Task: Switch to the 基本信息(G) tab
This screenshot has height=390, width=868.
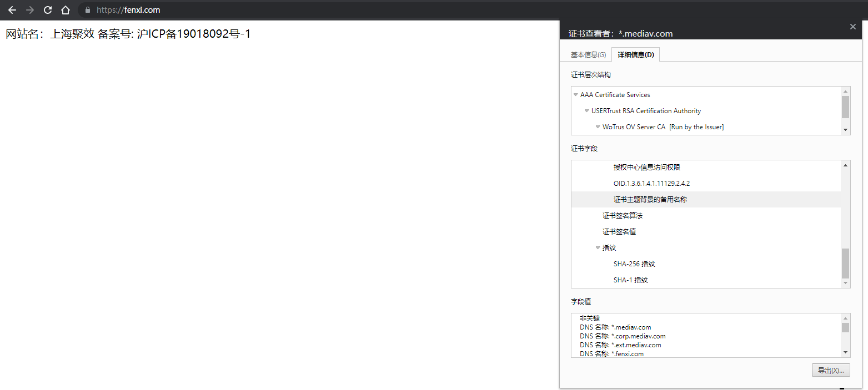Action: (588, 54)
